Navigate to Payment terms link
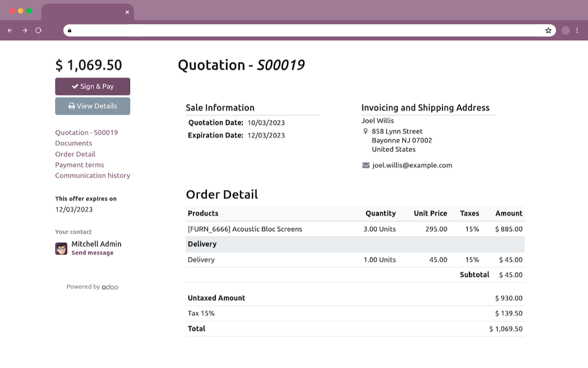 point(79,165)
